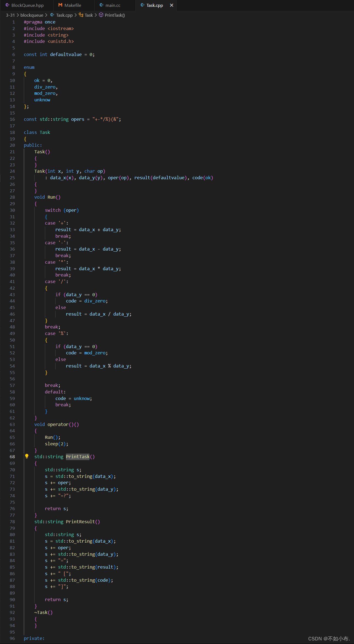The image size is (354, 644).
Task: Click the 'sleep(2);' call
Action: [x=57, y=444]
